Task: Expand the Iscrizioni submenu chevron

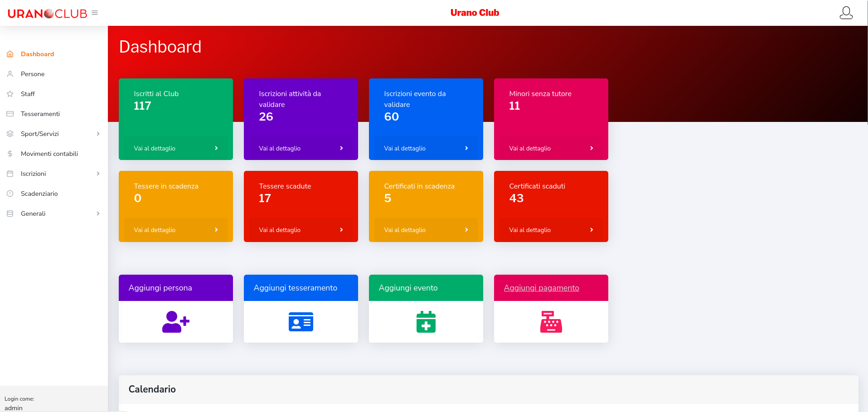Action: click(x=98, y=174)
